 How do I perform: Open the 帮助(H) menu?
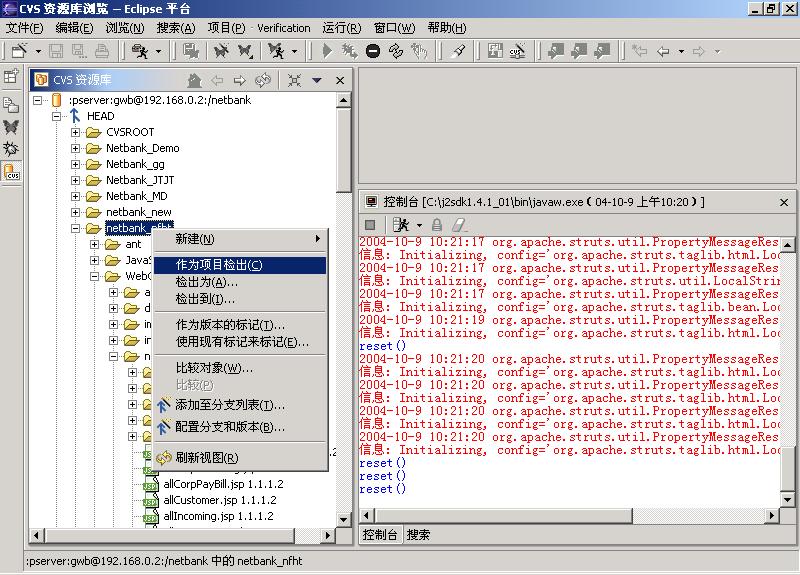pyautogui.click(x=447, y=28)
